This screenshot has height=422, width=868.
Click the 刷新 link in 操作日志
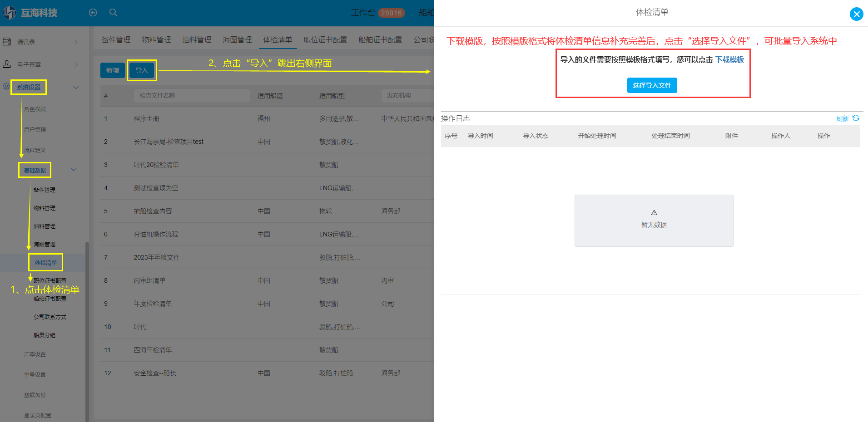[843, 118]
